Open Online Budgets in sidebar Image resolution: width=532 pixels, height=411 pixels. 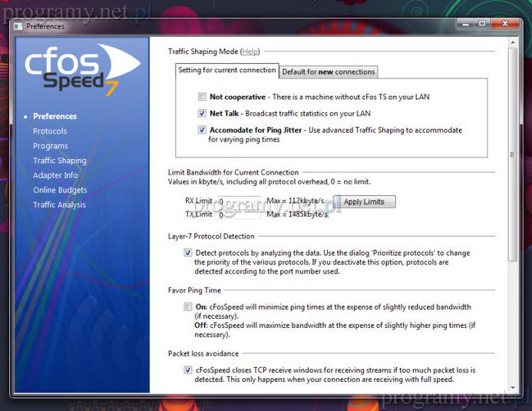60,190
